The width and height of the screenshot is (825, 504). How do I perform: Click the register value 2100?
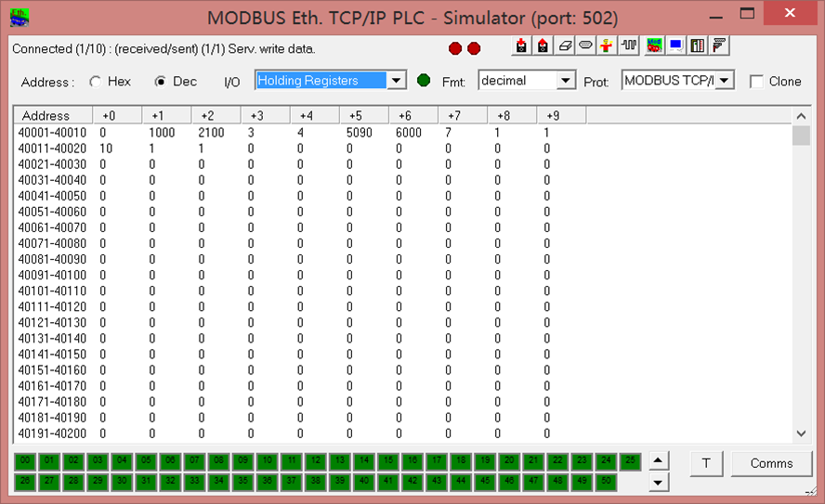tap(211, 133)
